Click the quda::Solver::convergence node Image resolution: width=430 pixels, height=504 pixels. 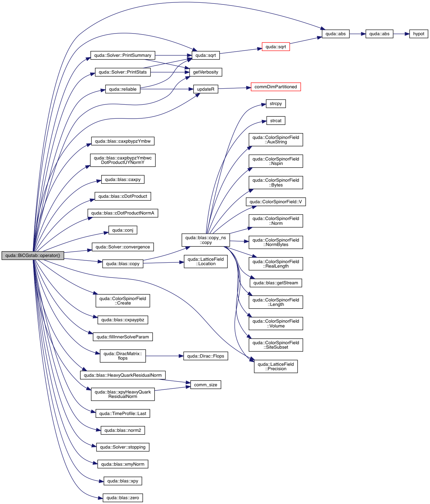tap(123, 247)
